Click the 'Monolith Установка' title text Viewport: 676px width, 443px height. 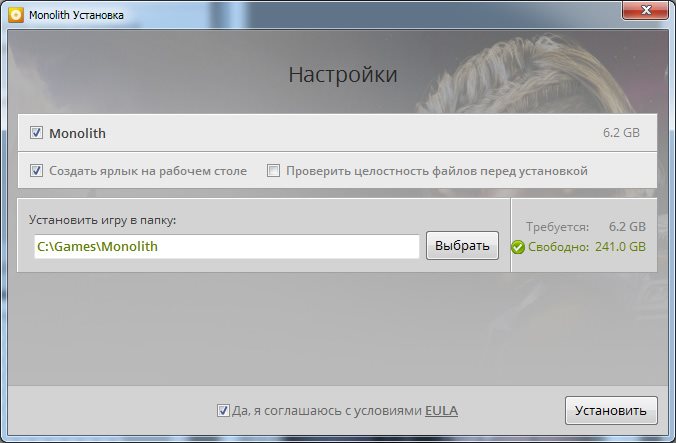pos(76,15)
